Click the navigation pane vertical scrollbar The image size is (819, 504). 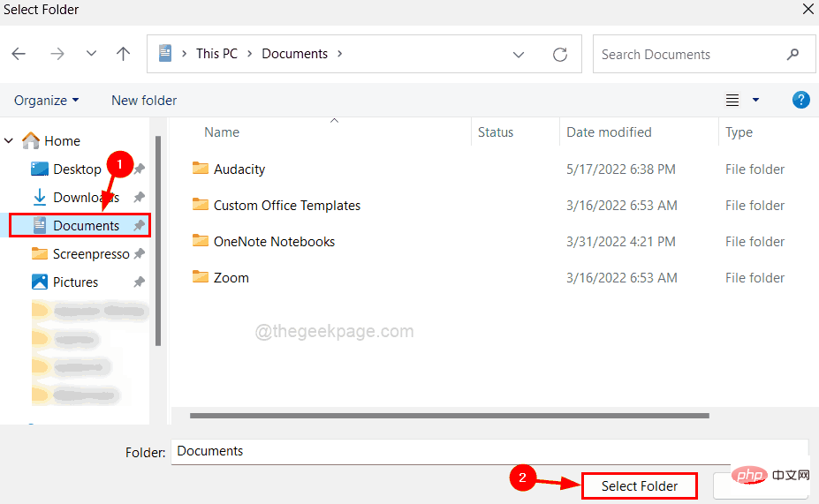[x=158, y=241]
